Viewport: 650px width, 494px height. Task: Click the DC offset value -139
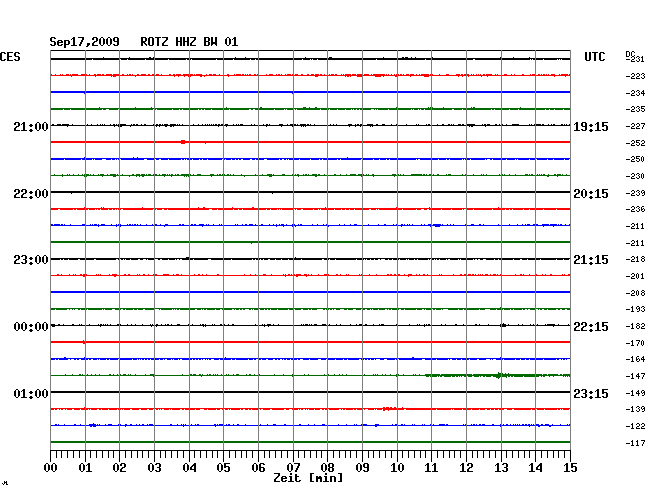click(635, 409)
